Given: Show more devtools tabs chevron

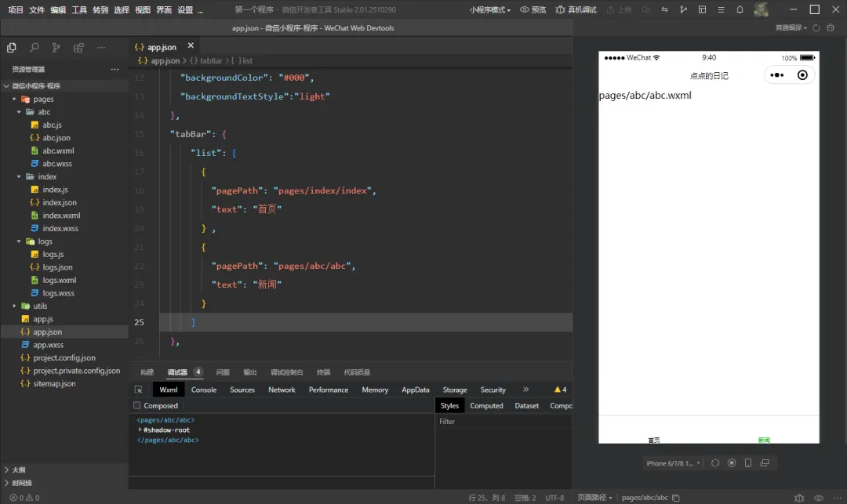Looking at the screenshot, I should tap(525, 389).
